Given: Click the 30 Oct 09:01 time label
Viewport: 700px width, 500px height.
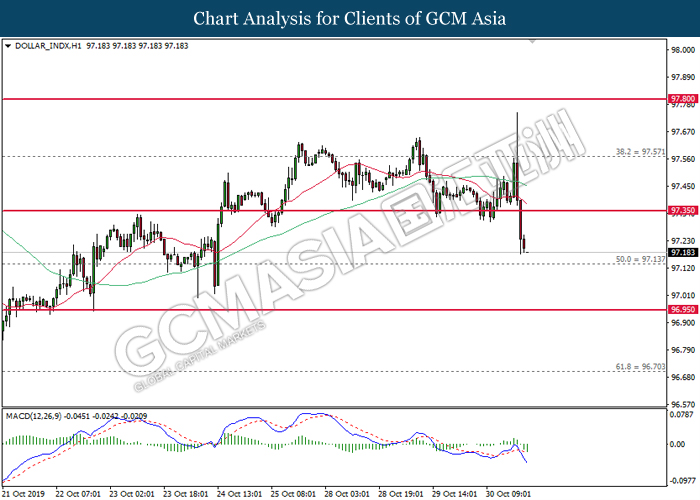Looking at the screenshot, I should (508, 494).
